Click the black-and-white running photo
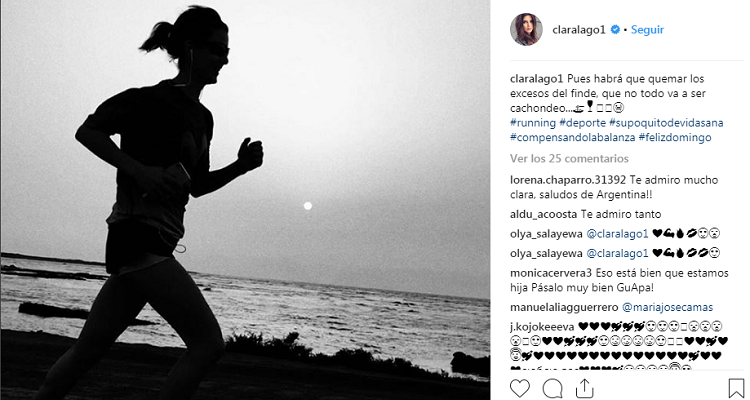This screenshot has width=750, height=400. [245, 200]
